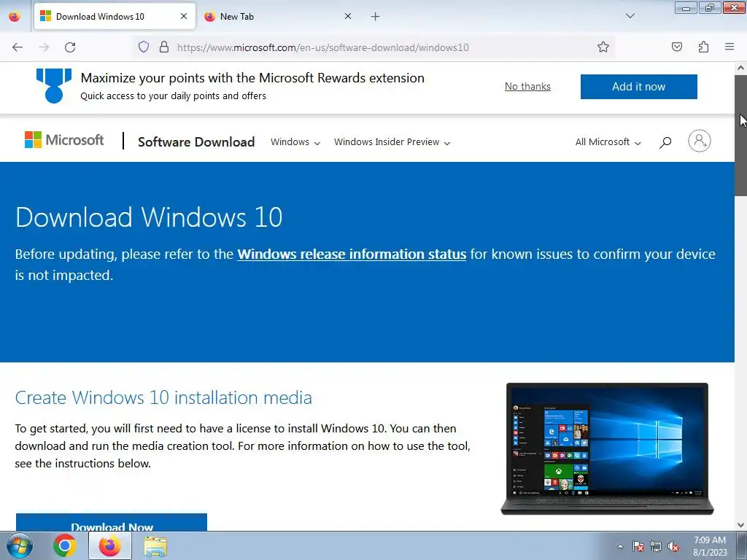Click the page scrollbar up arrow
747x560 pixels.
pos(740,68)
